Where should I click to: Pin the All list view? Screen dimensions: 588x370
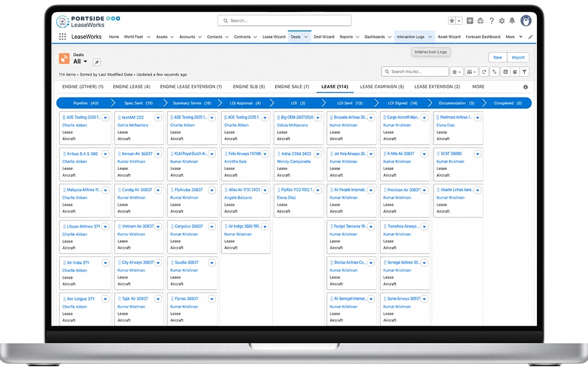(x=96, y=62)
